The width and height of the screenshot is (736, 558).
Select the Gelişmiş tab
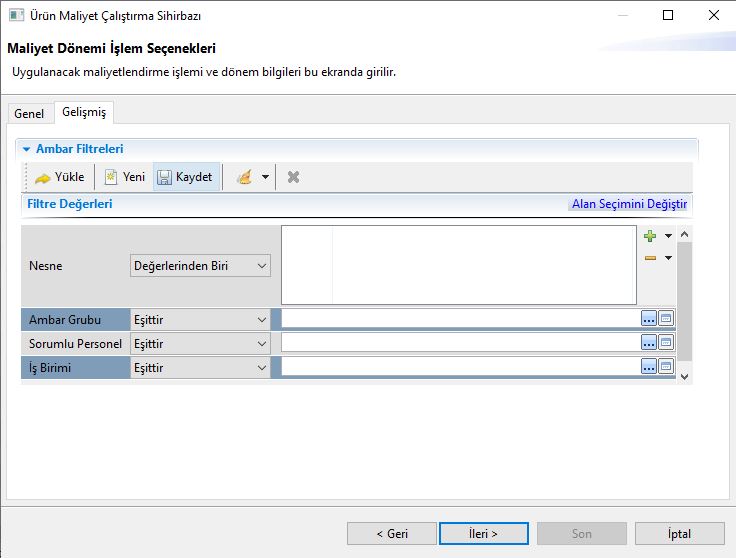coord(83,113)
